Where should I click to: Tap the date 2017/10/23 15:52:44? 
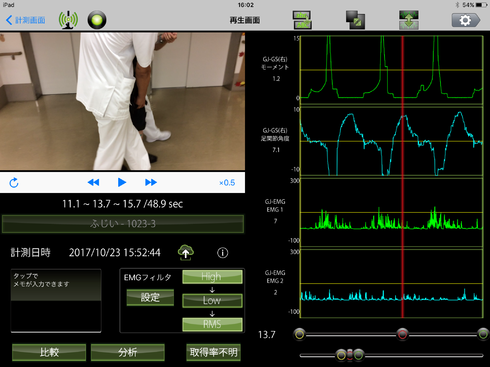click(x=115, y=253)
